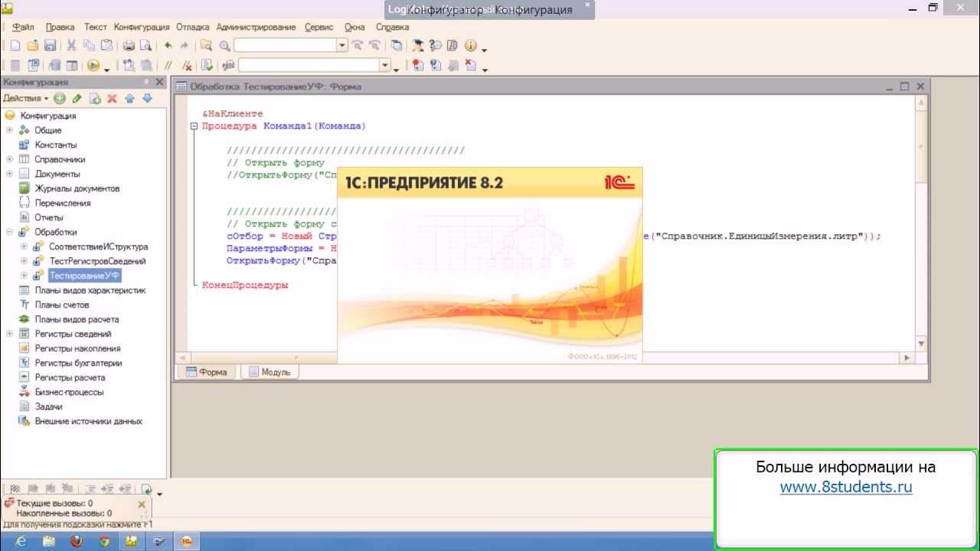Open the Отладка menu
Screen dimensions: 980x551
tap(192, 27)
